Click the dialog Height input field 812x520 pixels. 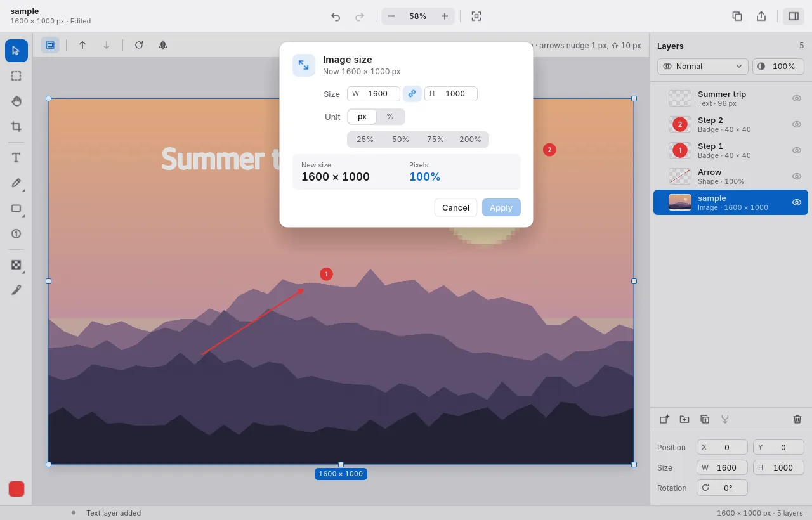pos(451,94)
